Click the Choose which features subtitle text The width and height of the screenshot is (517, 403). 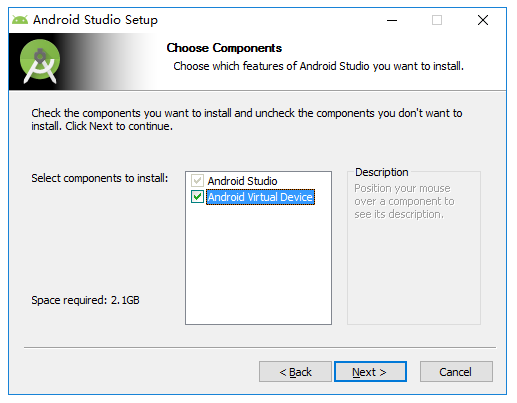(x=318, y=66)
